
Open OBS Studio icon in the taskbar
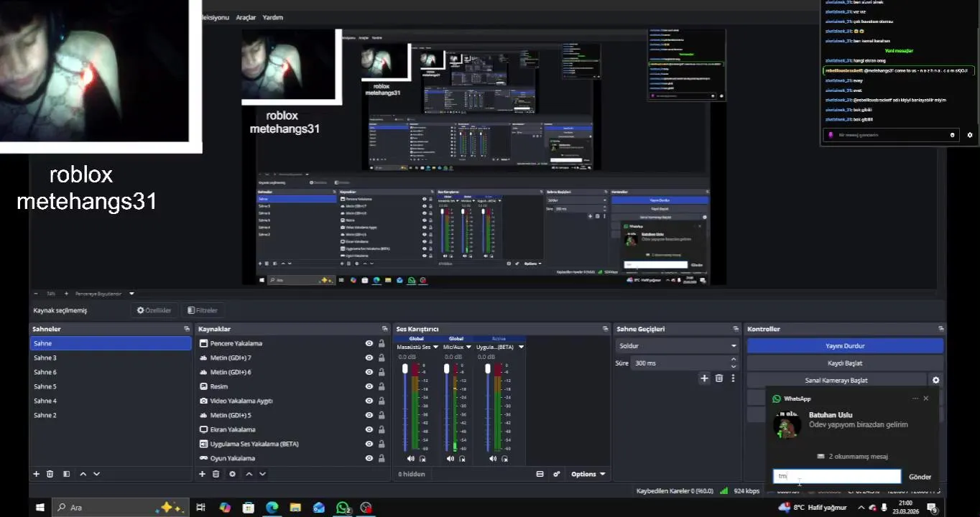click(x=366, y=508)
